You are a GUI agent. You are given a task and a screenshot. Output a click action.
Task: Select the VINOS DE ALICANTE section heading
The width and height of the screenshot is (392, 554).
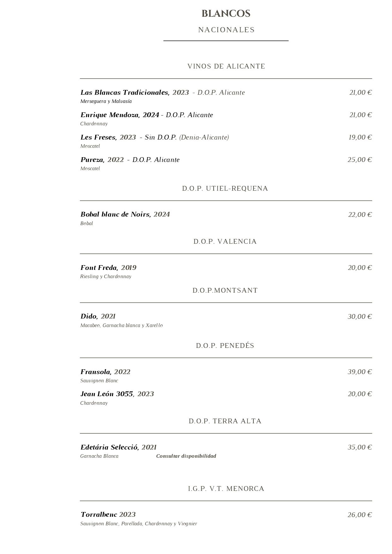coord(226,66)
